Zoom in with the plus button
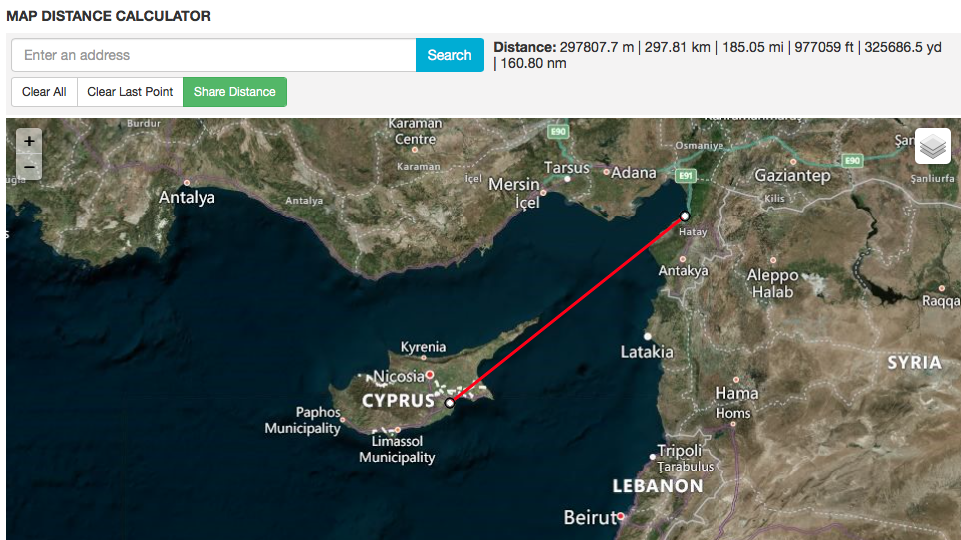The height and width of the screenshot is (540, 961). coord(29,142)
